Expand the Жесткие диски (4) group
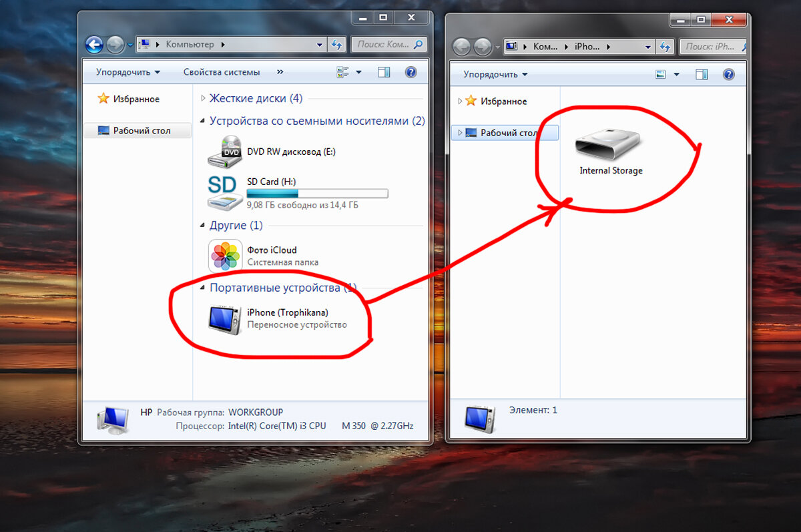801x532 pixels. (204, 99)
